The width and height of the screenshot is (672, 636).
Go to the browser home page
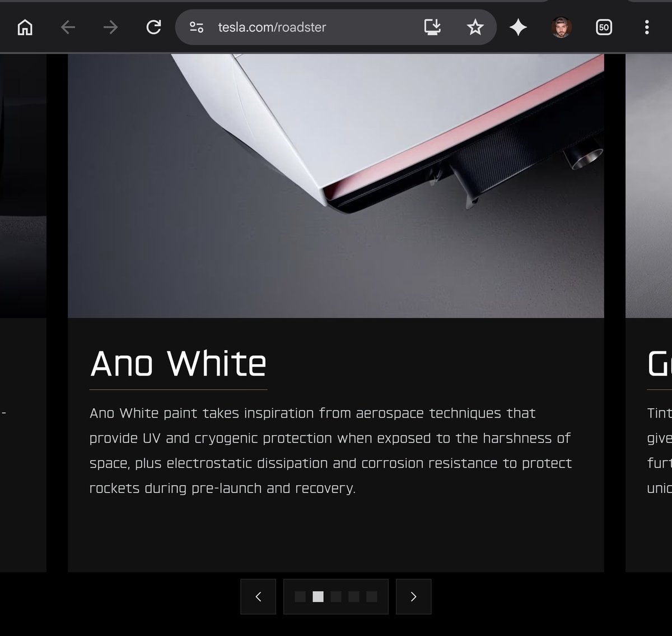pyautogui.click(x=25, y=27)
